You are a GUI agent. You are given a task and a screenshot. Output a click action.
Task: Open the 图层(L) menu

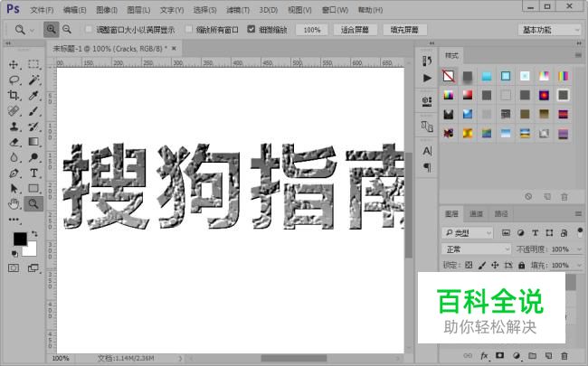[x=138, y=10]
